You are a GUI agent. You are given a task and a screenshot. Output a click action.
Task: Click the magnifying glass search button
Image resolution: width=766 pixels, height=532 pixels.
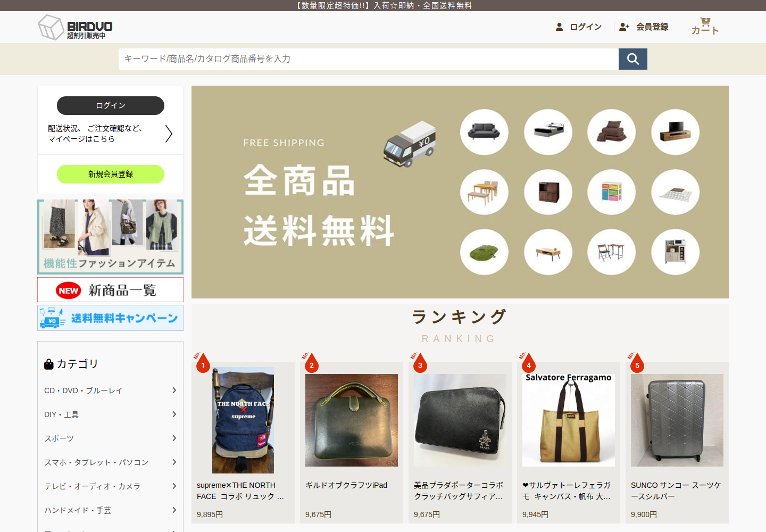[633, 59]
